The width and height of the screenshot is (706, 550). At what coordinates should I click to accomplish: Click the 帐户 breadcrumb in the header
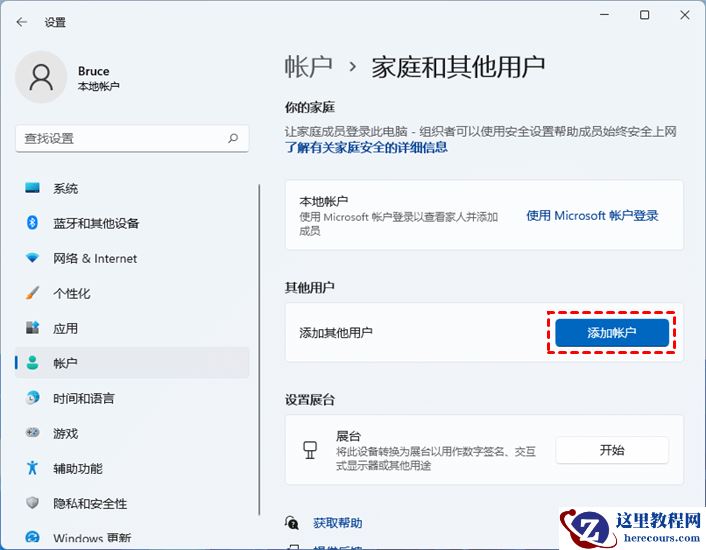coord(308,67)
